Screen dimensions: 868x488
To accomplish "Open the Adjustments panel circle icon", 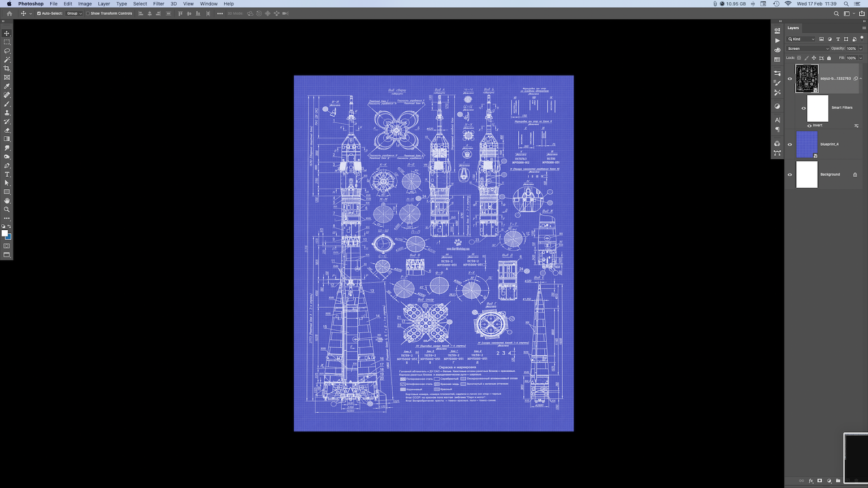I will [777, 106].
